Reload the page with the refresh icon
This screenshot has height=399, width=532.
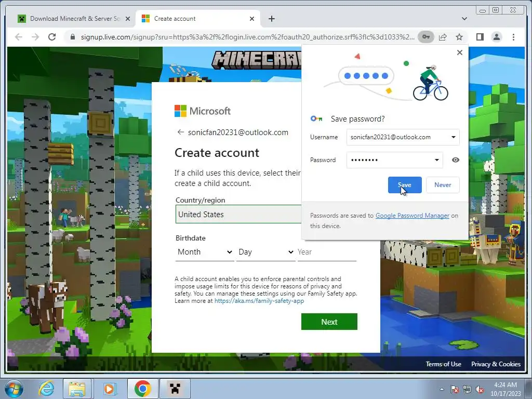point(52,37)
